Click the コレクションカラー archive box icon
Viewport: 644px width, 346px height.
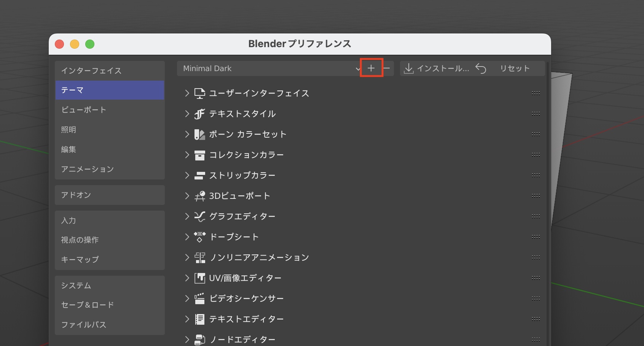pyautogui.click(x=199, y=155)
